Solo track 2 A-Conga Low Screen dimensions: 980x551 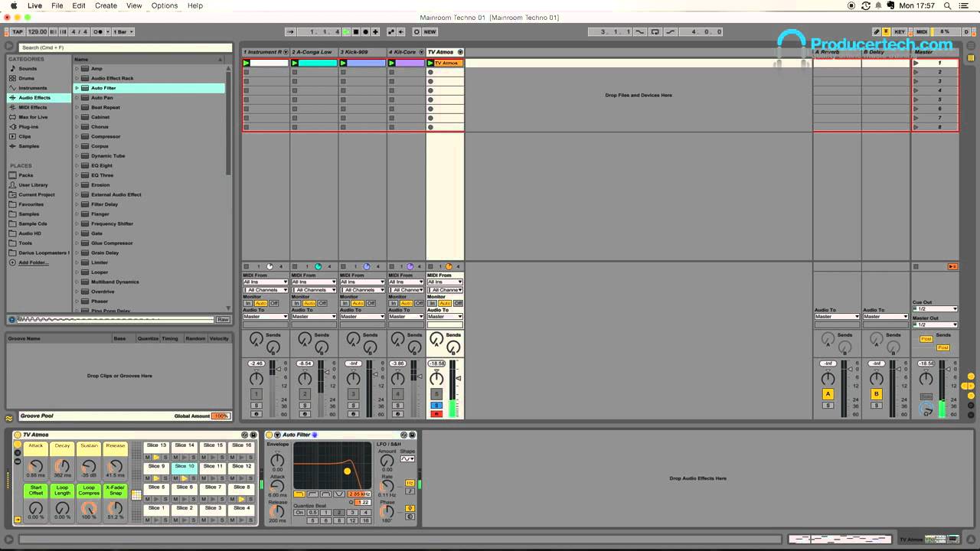coord(305,405)
